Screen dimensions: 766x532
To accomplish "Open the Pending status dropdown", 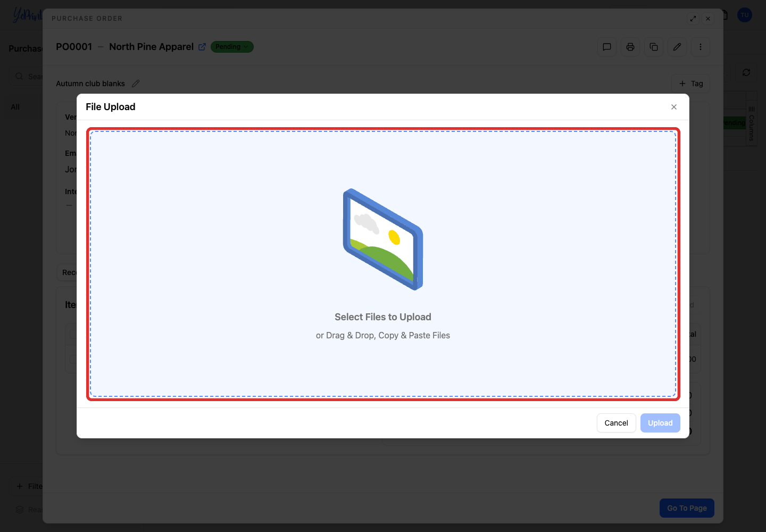I will [x=232, y=47].
